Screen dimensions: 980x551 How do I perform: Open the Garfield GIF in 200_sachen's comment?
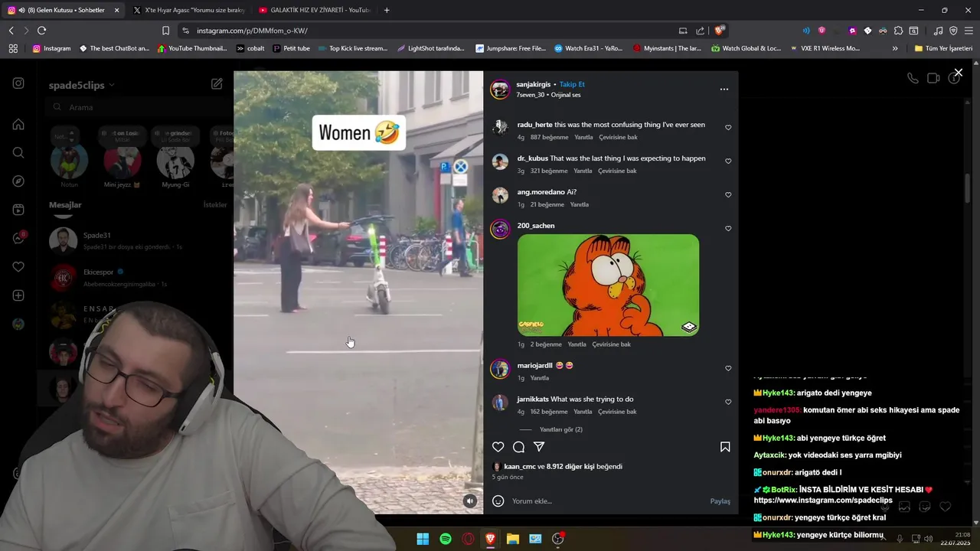tap(608, 285)
